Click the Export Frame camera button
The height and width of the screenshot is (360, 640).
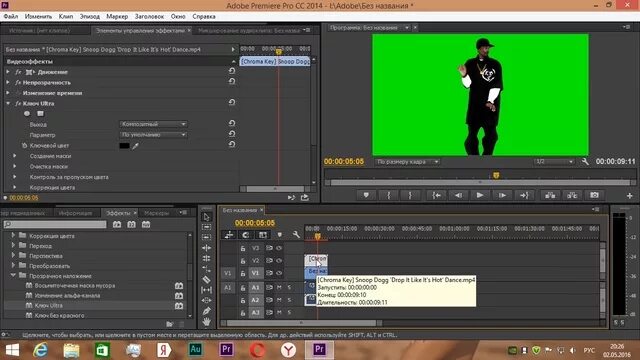click(594, 196)
